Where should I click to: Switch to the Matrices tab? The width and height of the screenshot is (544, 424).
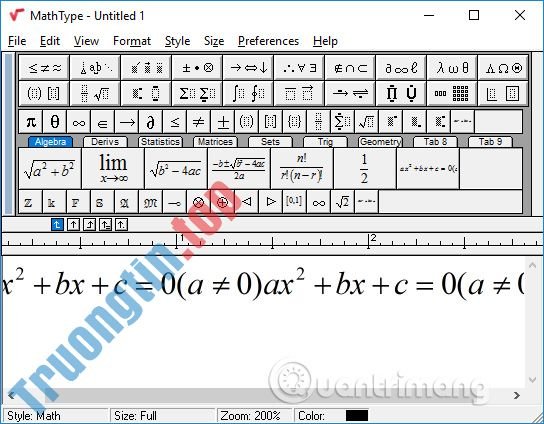pos(215,142)
